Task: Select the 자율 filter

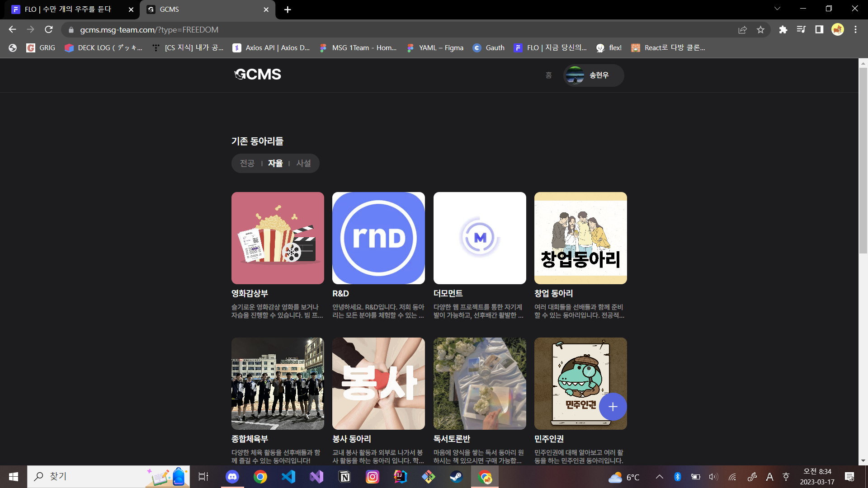Action: click(275, 163)
